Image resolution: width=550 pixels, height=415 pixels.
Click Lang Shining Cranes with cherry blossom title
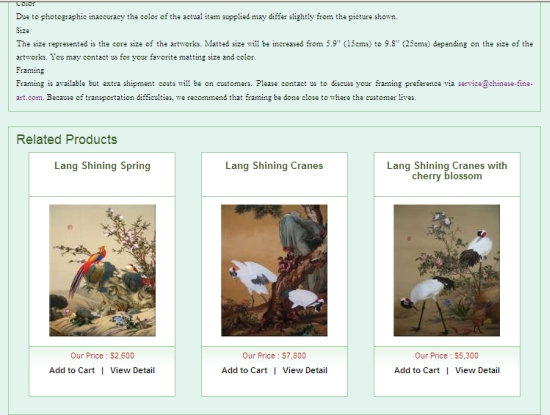pos(447,170)
